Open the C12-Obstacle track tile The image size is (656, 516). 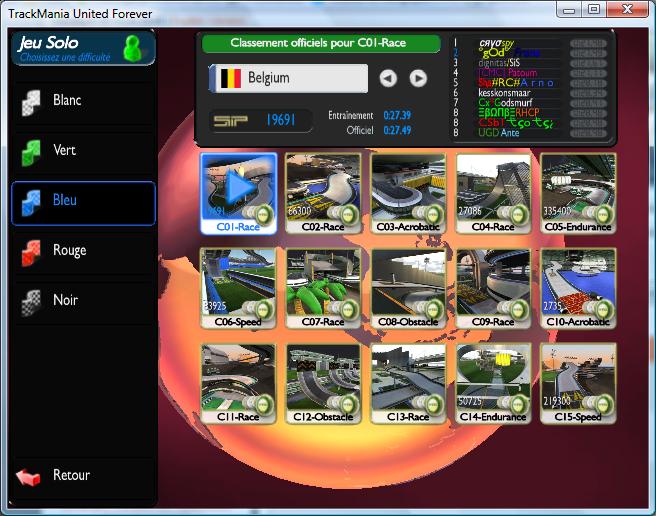(x=323, y=383)
